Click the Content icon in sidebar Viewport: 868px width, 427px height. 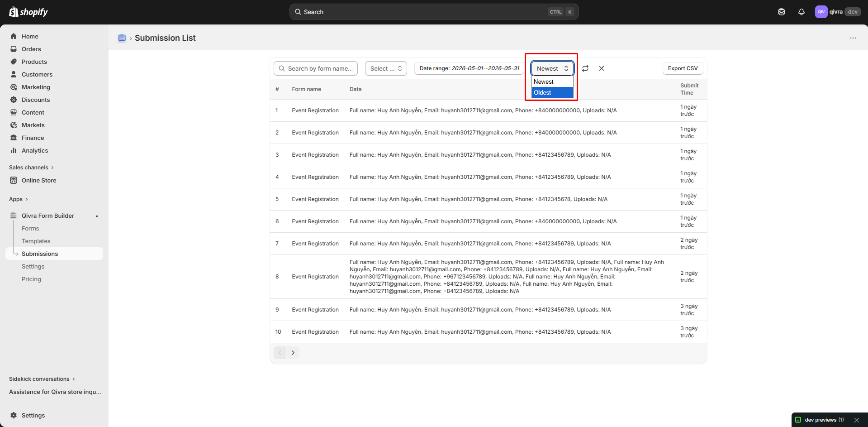pyautogui.click(x=14, y=112)
